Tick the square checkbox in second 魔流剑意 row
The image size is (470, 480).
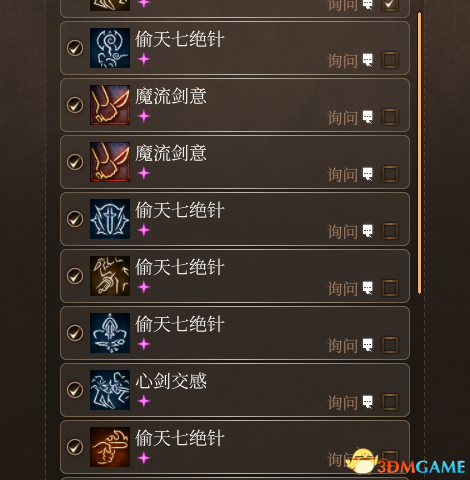pos(390,174)
